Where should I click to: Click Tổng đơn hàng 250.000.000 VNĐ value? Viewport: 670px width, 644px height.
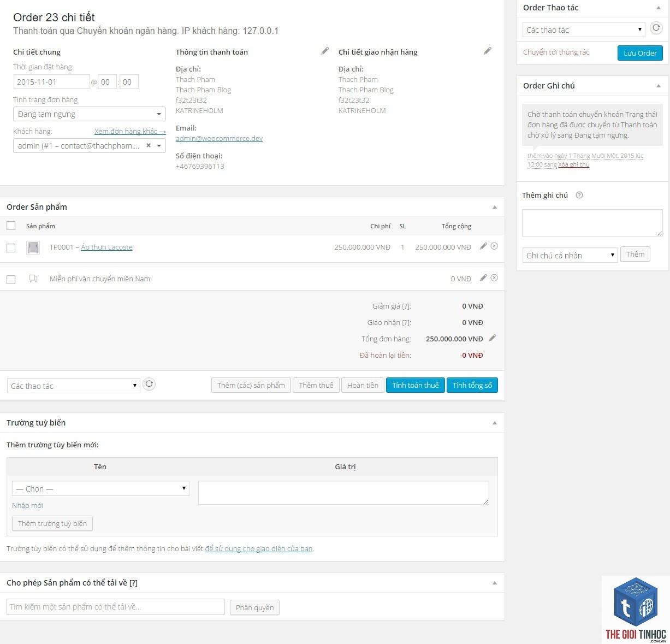(x=454, y=339)
